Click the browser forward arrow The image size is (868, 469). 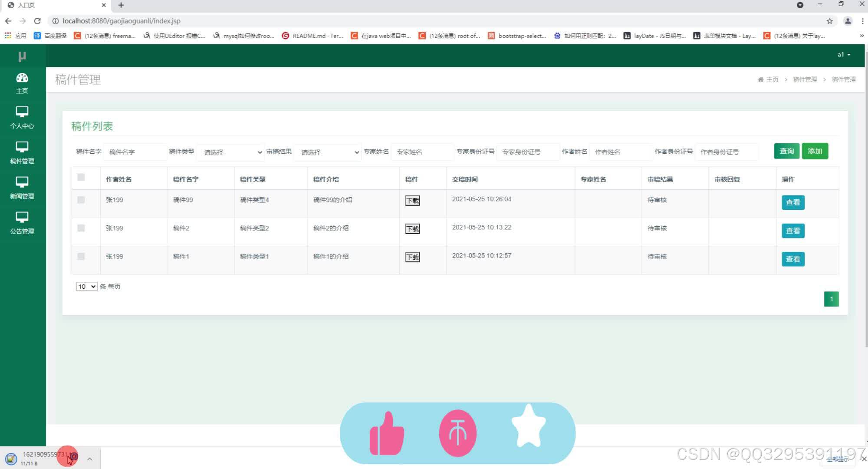click(x=23, y=21)
